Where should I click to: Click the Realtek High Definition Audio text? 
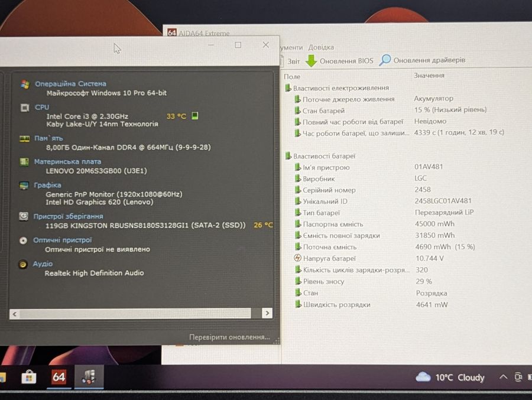[x=95, y=273]
